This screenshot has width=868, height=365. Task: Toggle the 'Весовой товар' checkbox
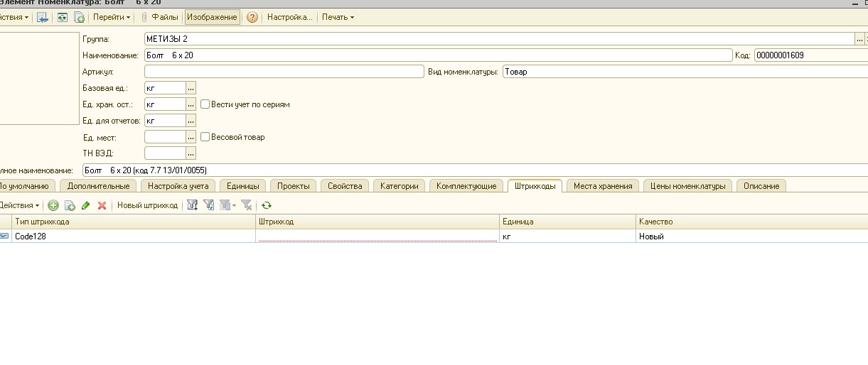tap(205, 137)
